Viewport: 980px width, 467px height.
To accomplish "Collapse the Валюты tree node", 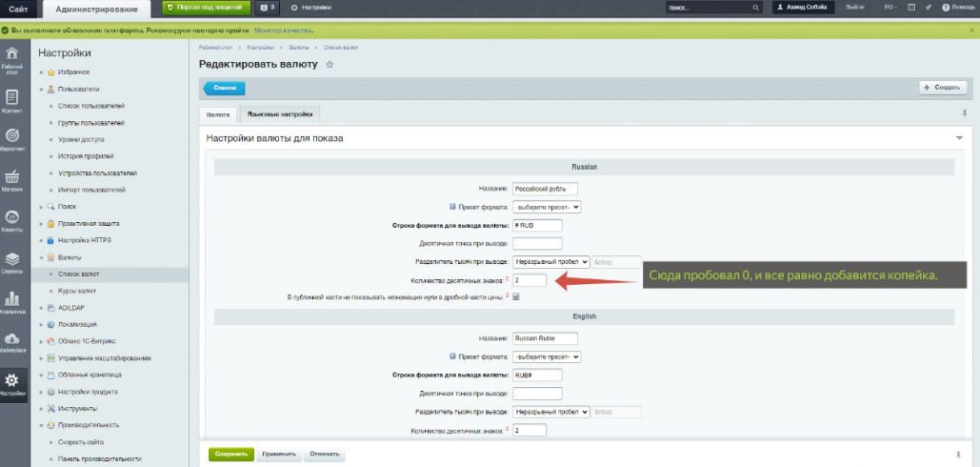I will (x=41, y=257).
